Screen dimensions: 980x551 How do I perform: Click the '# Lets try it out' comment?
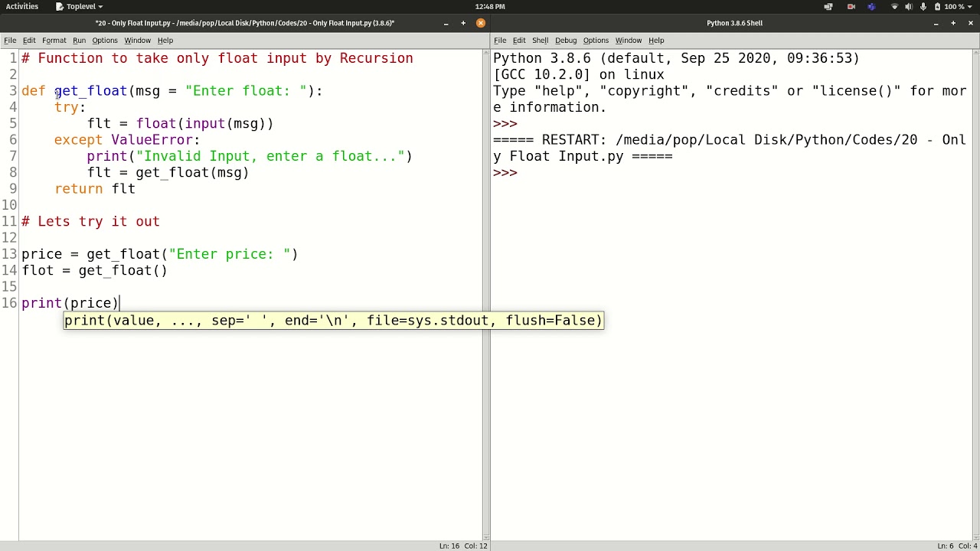pos(90,221)
